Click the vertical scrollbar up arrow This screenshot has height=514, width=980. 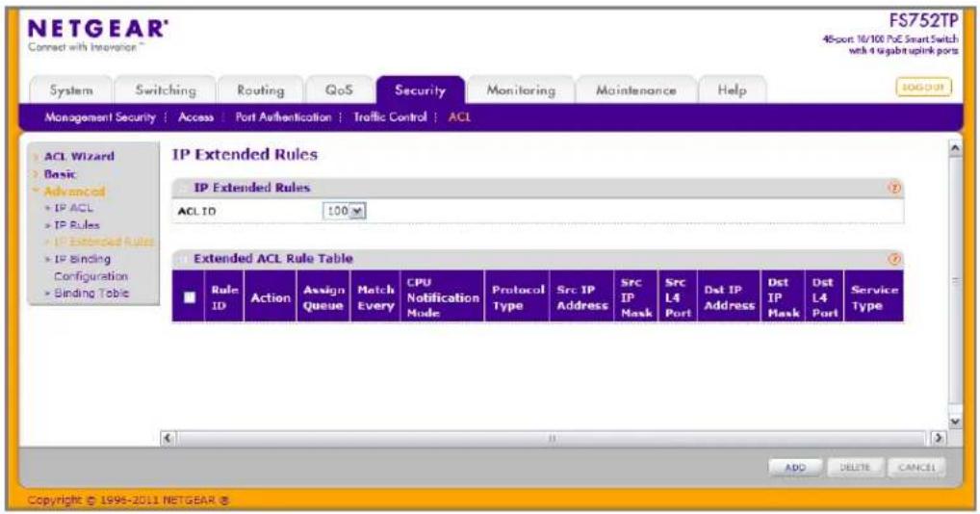pos(954,148)
